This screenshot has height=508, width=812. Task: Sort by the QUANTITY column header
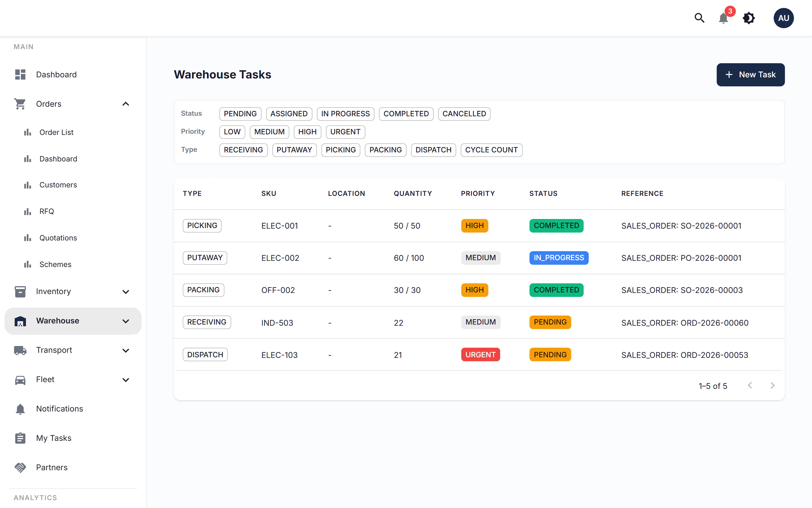pyautogui.click(x=413, y=194)
